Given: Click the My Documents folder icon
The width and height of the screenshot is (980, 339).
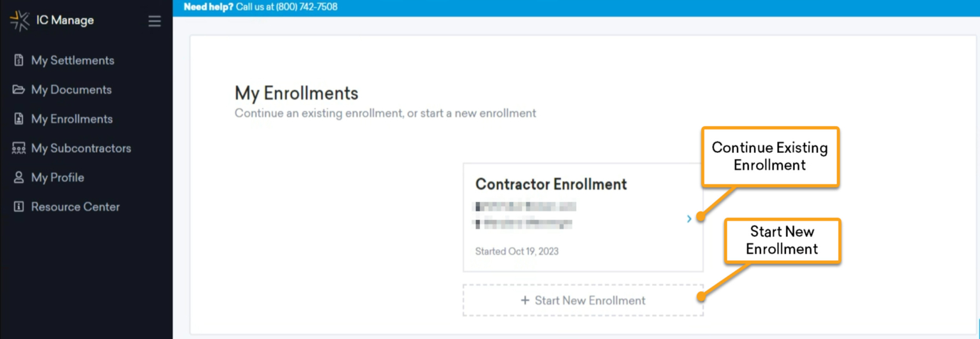Looking at the screenshot, I should [x=19, y=90].
